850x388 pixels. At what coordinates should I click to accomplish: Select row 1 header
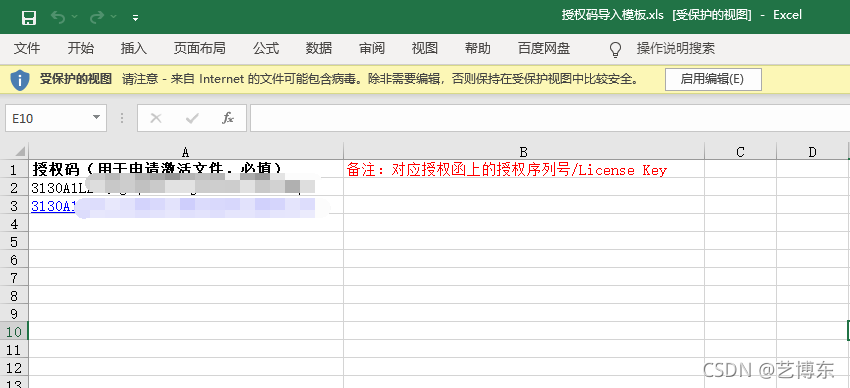click(14, 170)
